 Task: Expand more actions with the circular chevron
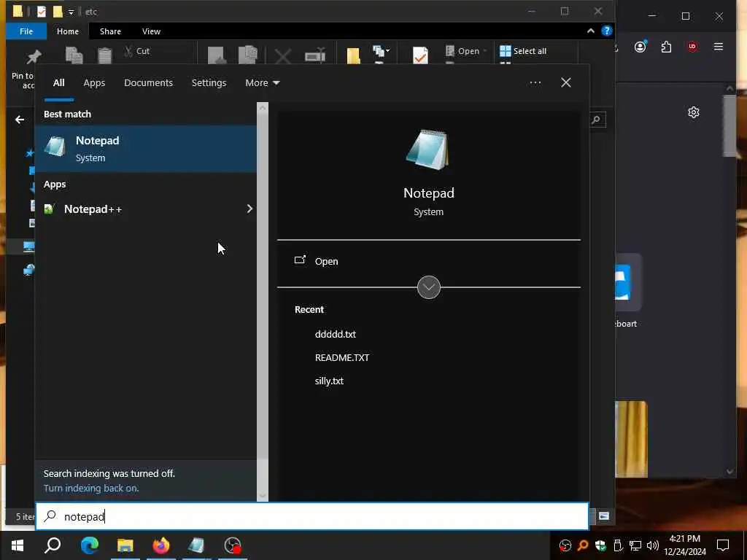(x=429, y=287)
